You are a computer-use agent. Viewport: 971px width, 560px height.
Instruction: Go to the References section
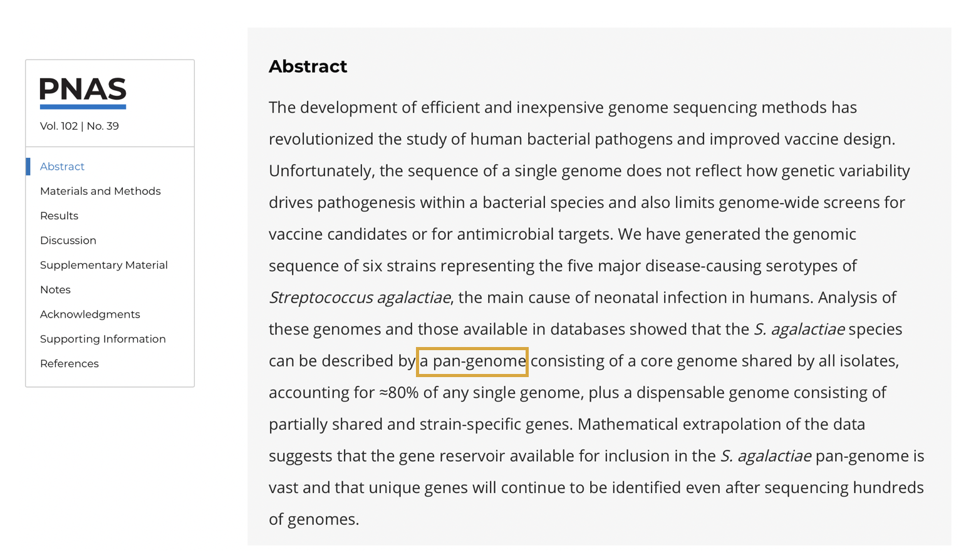click(70, 364)
